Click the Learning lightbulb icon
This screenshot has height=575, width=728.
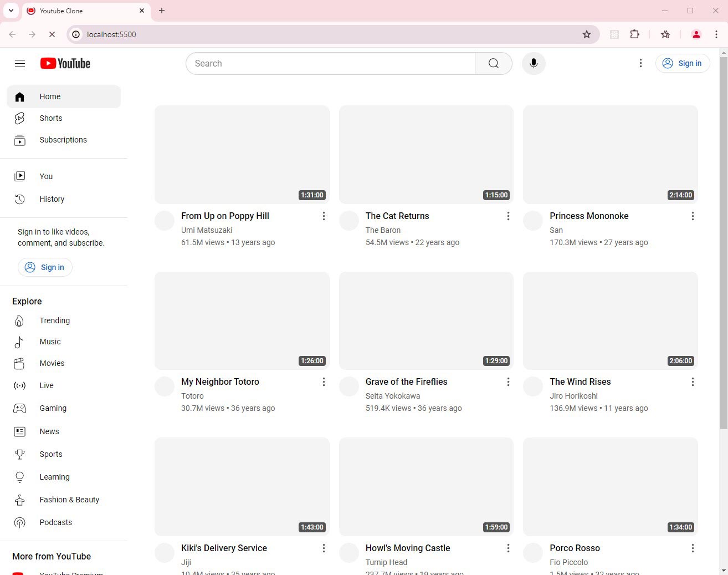pos(19,477)
